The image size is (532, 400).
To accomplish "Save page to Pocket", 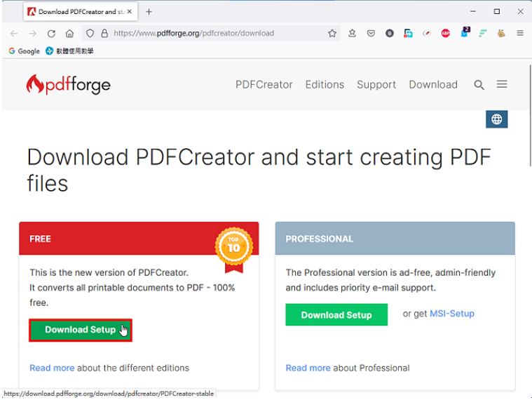I will point(371,33).
